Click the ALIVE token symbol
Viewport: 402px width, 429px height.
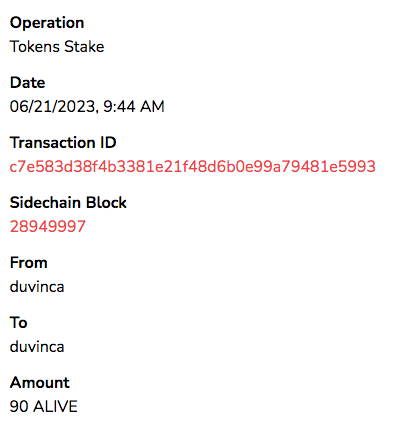[56, 407]
